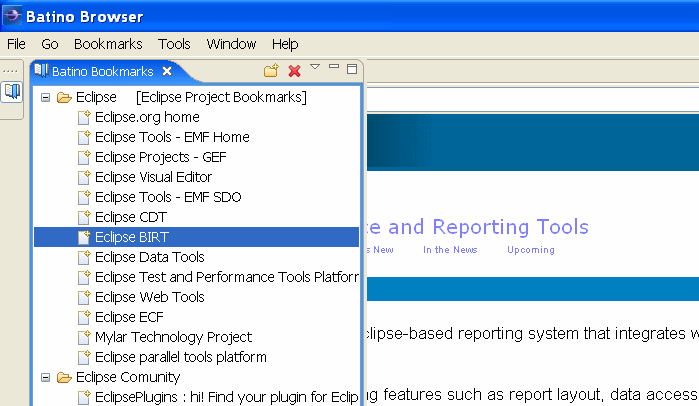Click the In the News link

coord(450,250)
